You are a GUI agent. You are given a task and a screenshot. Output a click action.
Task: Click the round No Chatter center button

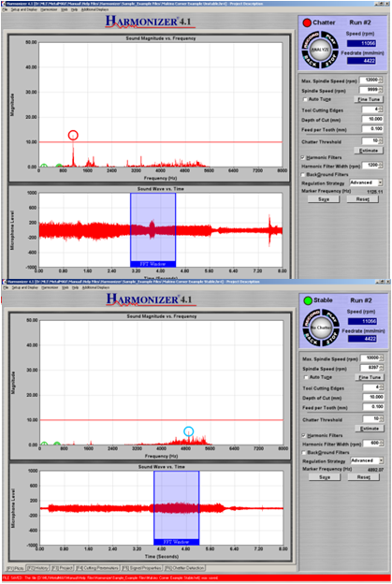pyautogui.click(x=321, y=328)
